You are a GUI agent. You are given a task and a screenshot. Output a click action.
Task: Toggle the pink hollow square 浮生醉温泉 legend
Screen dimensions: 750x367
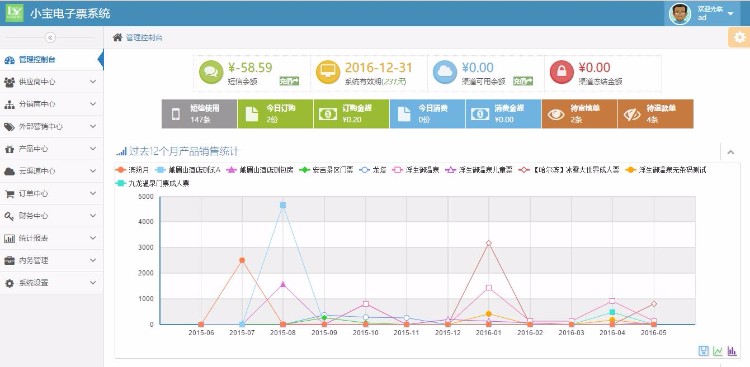pyautogui.click(x=416, y=169)
